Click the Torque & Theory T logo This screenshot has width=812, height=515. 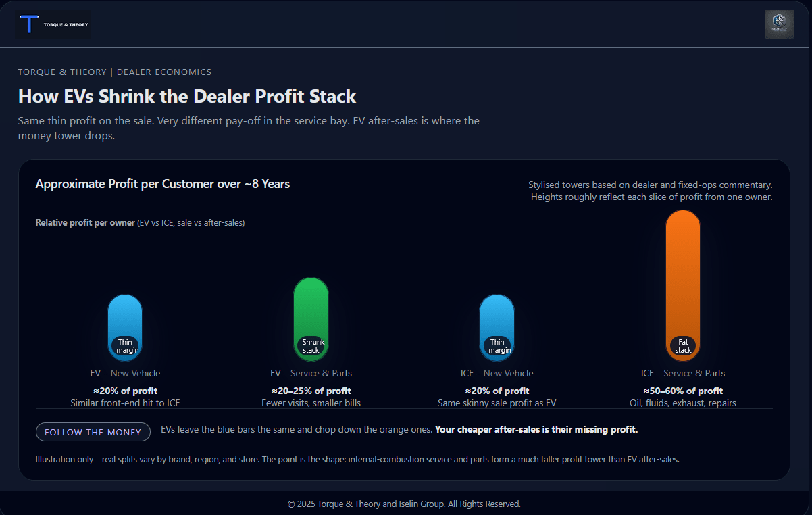coord(29,24)
